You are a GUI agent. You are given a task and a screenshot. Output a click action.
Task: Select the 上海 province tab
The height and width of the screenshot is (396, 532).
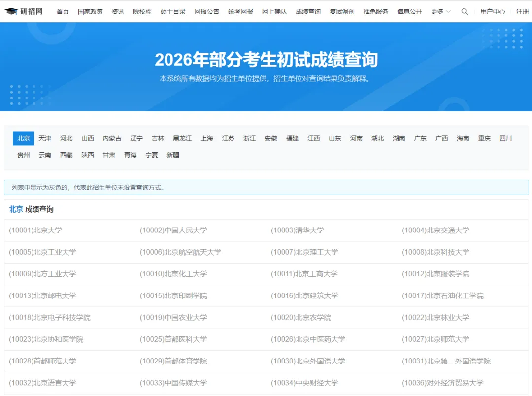206,138
